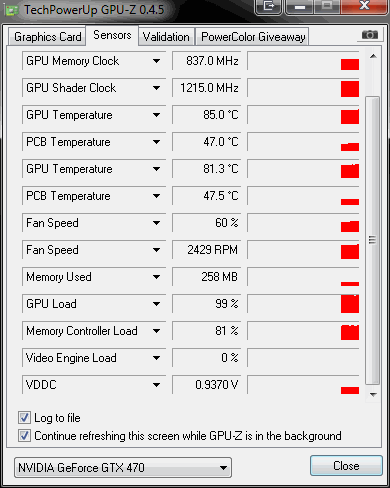
Task: Click the vertical scrollbar thumb
Action: pyautogui.click(x=373, y=240)
